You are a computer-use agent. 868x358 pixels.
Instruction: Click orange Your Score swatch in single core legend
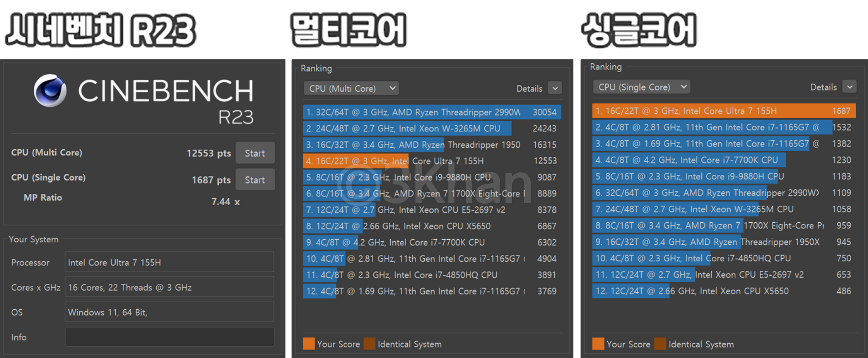point(598,344)
